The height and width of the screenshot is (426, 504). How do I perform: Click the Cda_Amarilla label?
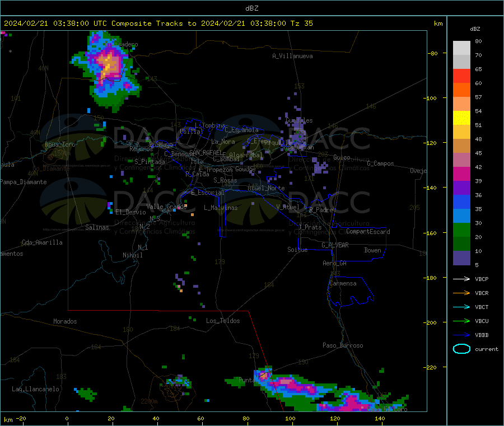42,242
